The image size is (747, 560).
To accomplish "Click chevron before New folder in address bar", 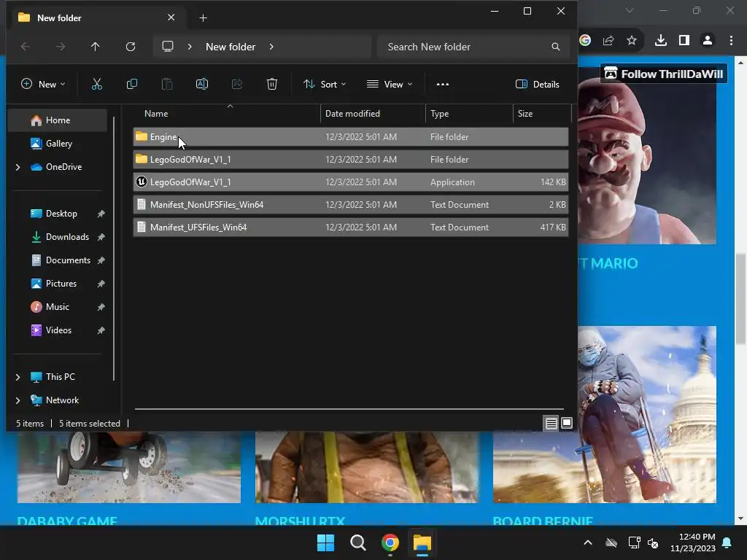I will pos(190,47).
